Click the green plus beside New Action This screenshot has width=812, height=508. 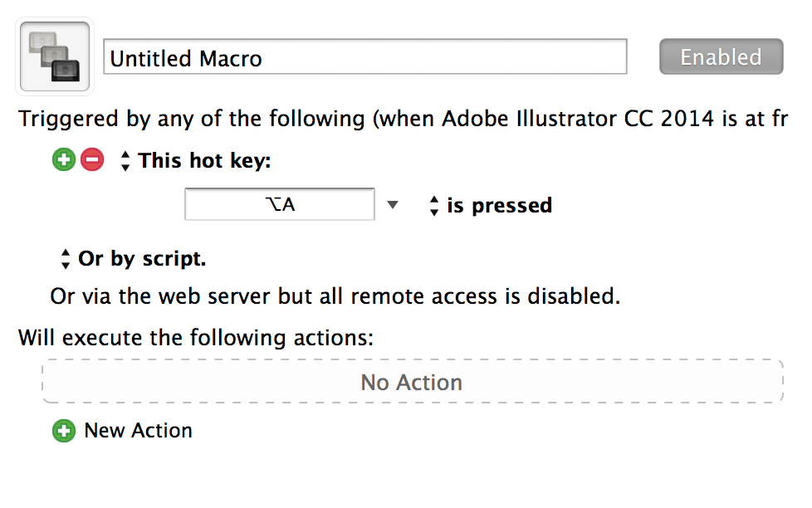coord(64,431)
